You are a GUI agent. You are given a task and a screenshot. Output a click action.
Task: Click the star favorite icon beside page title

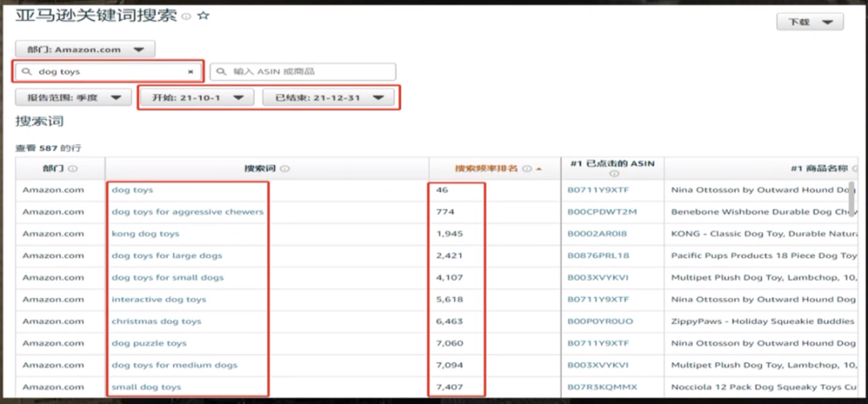click(x=203, y=16)
